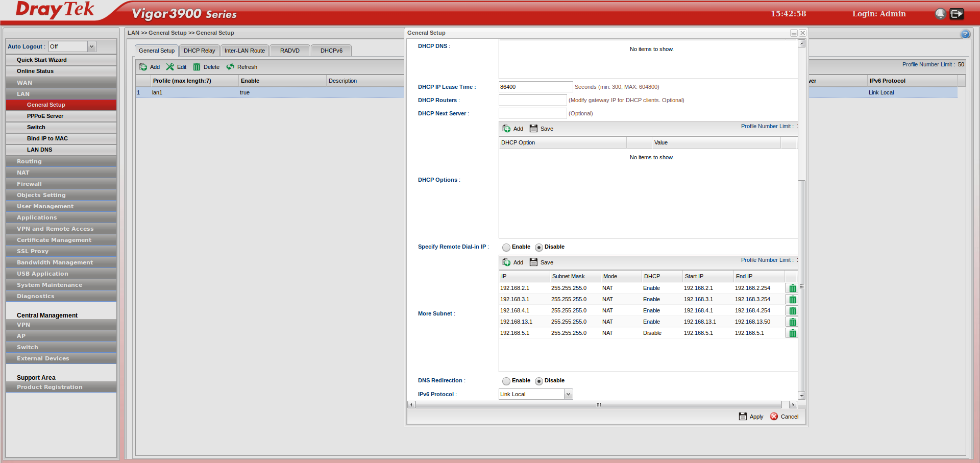
Task: Click the help question mark icon
Action: [965, 34]
